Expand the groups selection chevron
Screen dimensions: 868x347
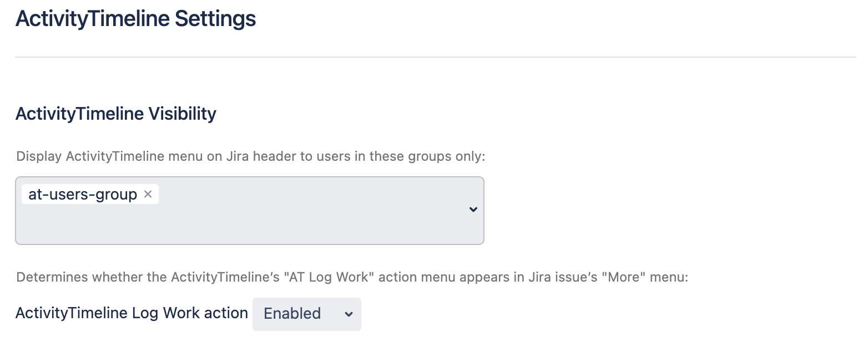(473, 210)
